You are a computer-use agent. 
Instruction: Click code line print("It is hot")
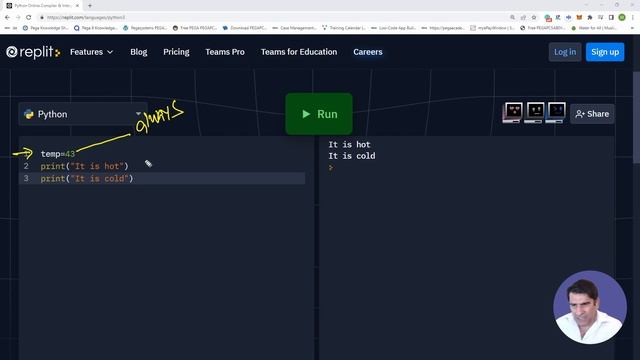84,166
